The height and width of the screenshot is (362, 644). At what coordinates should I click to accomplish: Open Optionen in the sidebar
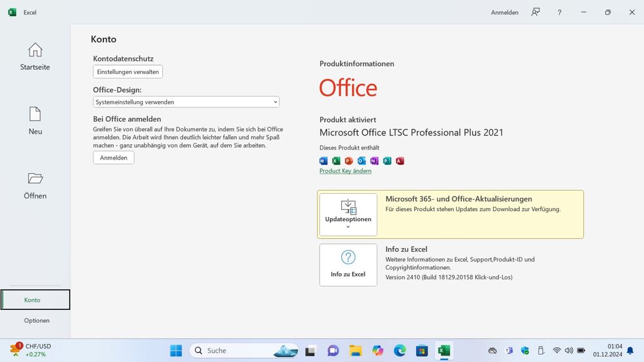[37, 320]
